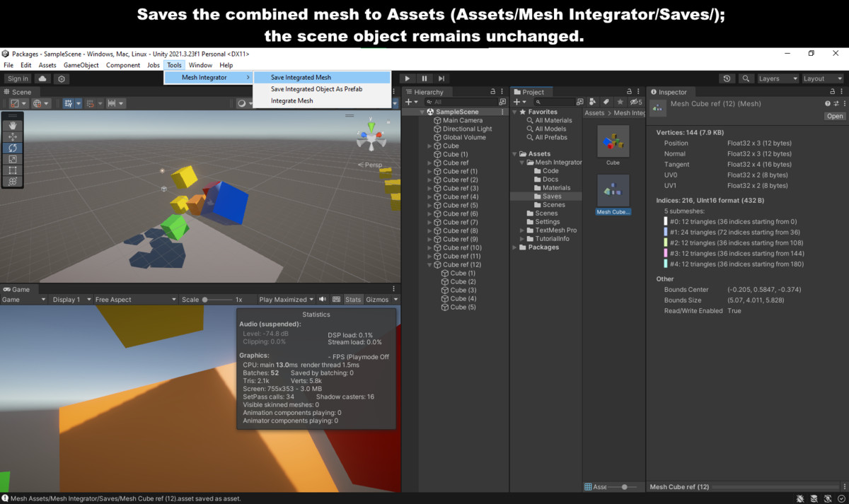
Task: Open the Layout dropdown
Action: [823, 78]
